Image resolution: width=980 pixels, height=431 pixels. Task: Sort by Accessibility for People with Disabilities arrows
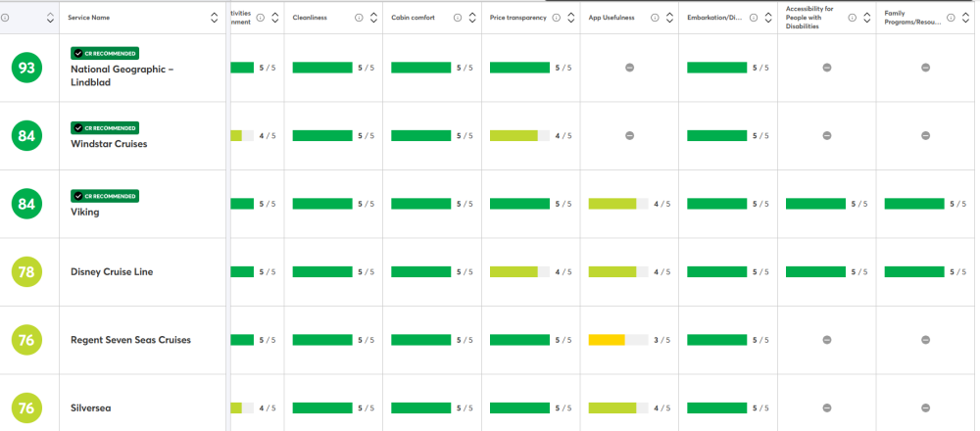pos(867,18)
